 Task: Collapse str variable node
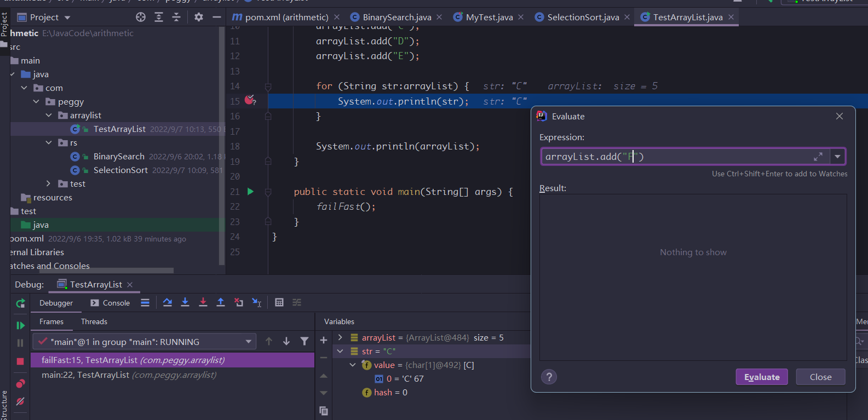340,351
